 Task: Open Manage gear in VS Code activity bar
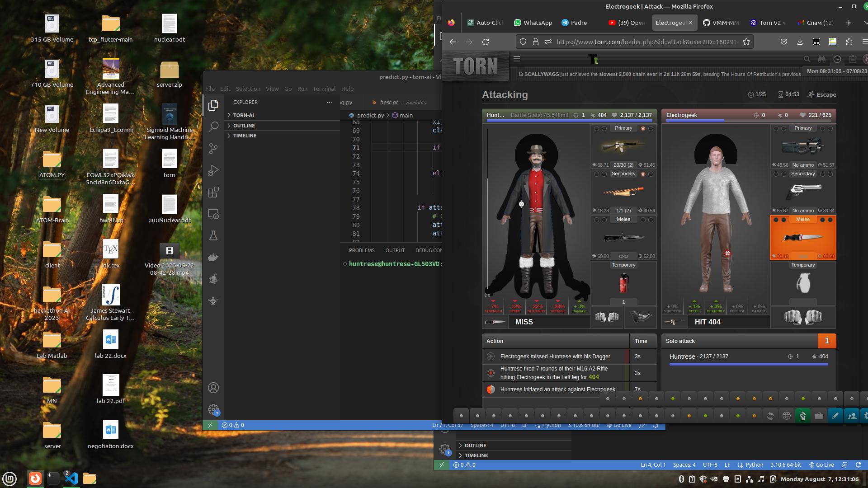[213, 409]
